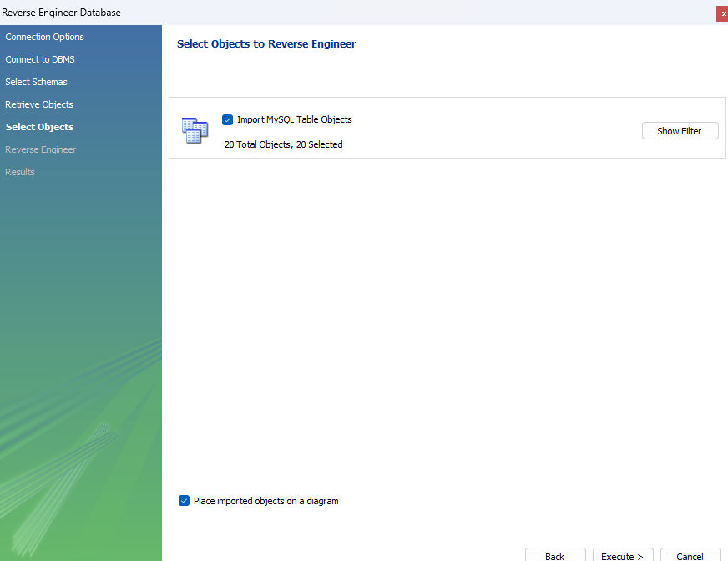Close the Reverse Engineer Database window
The image size is (728, 561).
click(x=722, y=13)
